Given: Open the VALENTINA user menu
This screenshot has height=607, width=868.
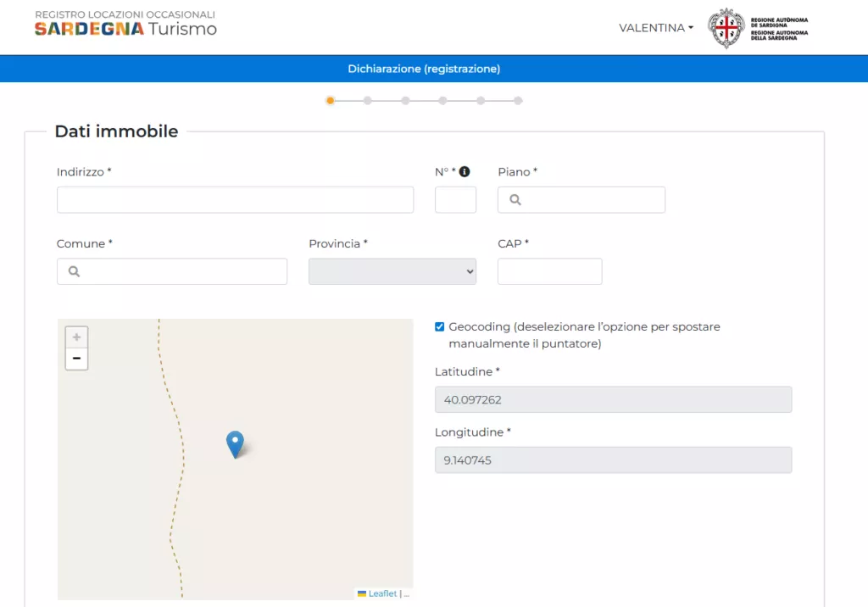Looking at the screenshot, I should (655, 28).
